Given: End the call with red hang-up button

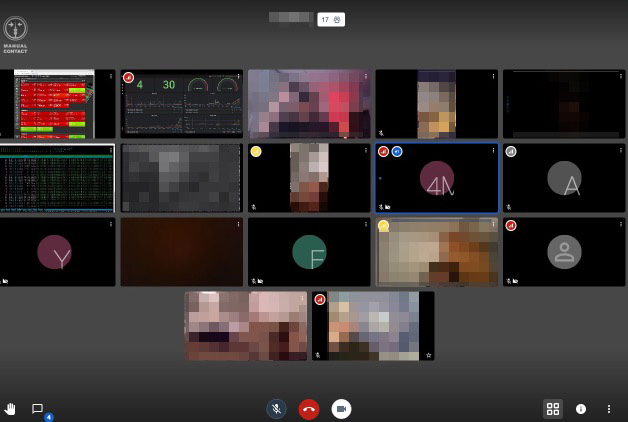Looking at the screenshot, I should (309, 409).
